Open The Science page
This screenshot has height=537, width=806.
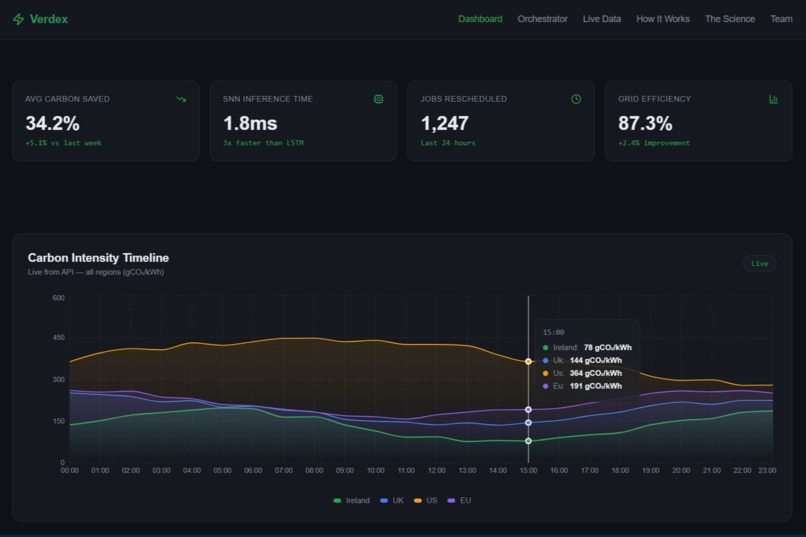[729, 19]
